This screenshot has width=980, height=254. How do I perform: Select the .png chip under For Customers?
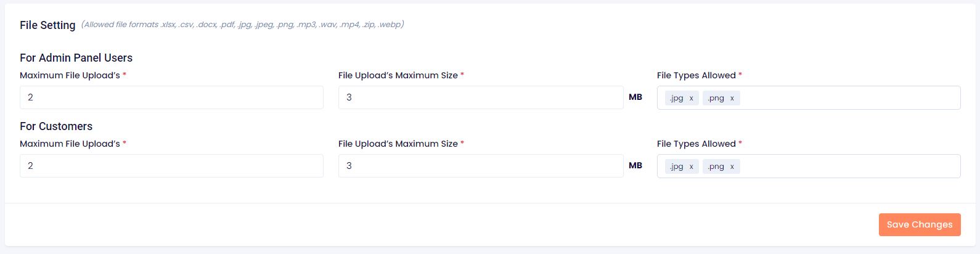716,166
